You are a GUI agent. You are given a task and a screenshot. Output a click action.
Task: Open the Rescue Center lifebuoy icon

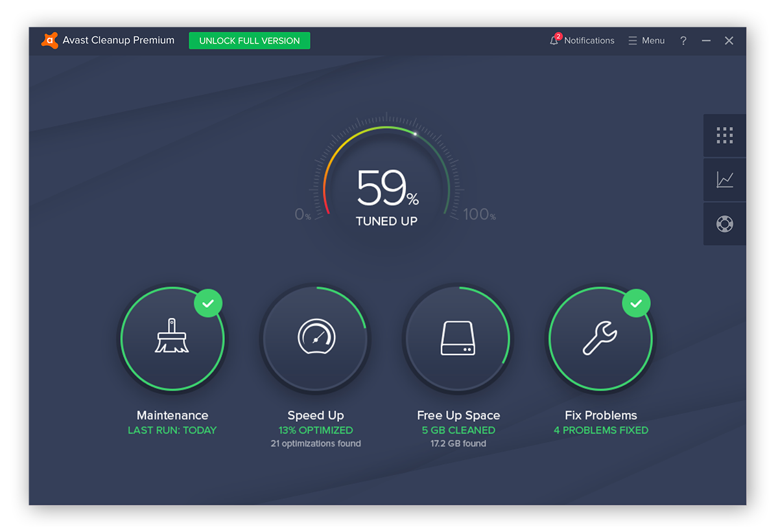(x=725, y=224)
